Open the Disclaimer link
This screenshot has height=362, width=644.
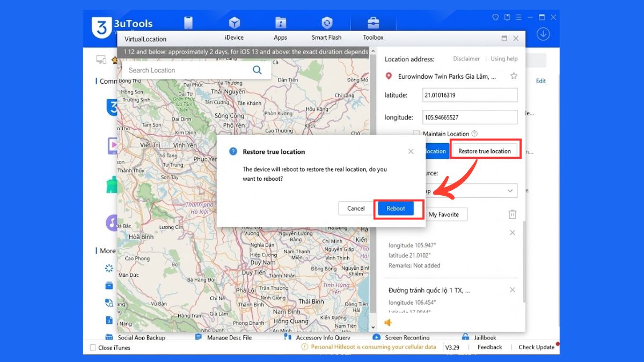pos(466,59)
